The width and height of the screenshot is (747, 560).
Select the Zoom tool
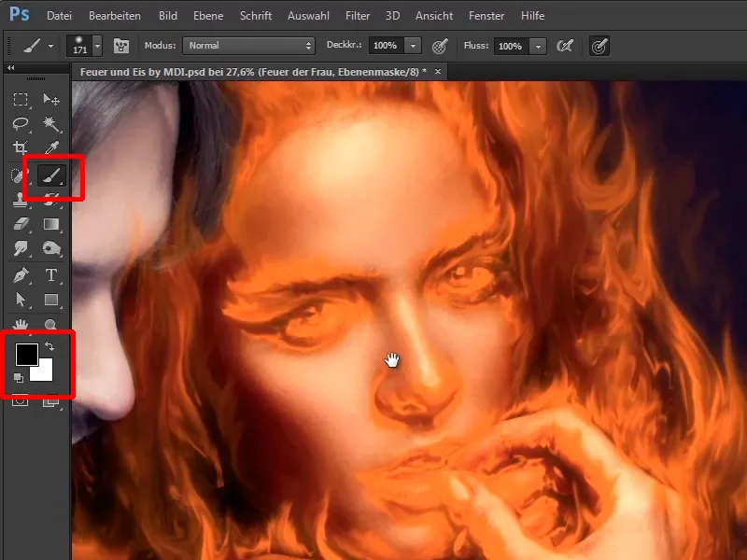(x=51, y=325)
